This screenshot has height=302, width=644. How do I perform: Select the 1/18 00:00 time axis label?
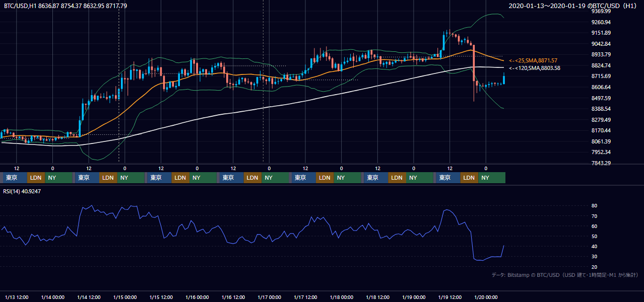click(341, 297)
